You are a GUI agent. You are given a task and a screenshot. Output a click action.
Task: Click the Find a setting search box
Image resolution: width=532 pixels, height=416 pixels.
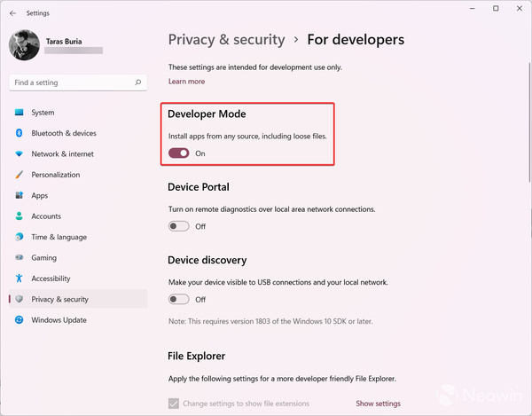pyautogui.click(x=71, y=82)
